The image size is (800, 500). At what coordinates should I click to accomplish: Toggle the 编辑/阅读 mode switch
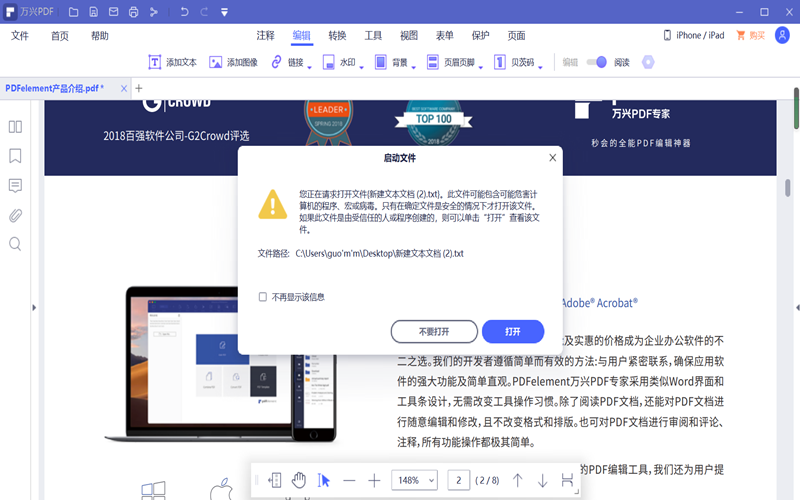pos(596,62)
